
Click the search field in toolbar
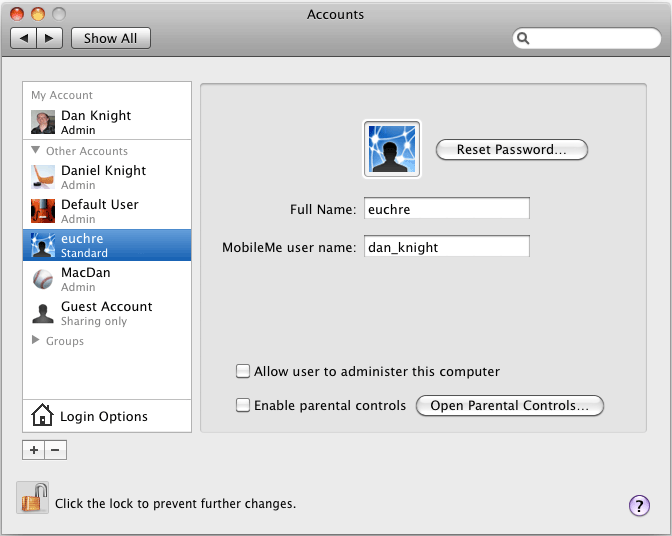point(587,38)
